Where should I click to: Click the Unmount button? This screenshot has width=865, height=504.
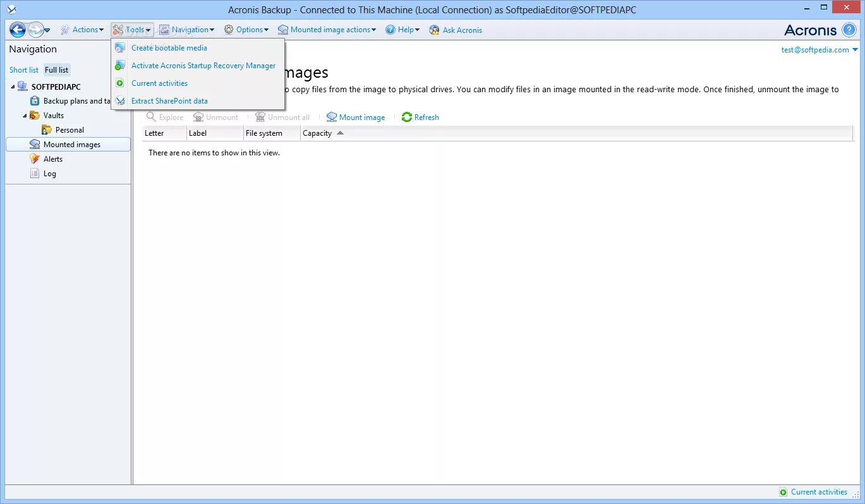(216, 117)
